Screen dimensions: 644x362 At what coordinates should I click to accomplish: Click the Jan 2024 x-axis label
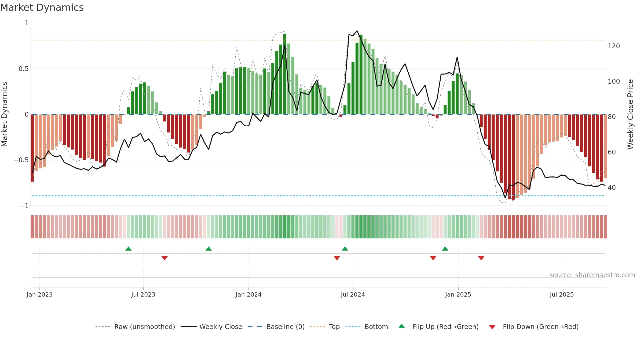249,294
